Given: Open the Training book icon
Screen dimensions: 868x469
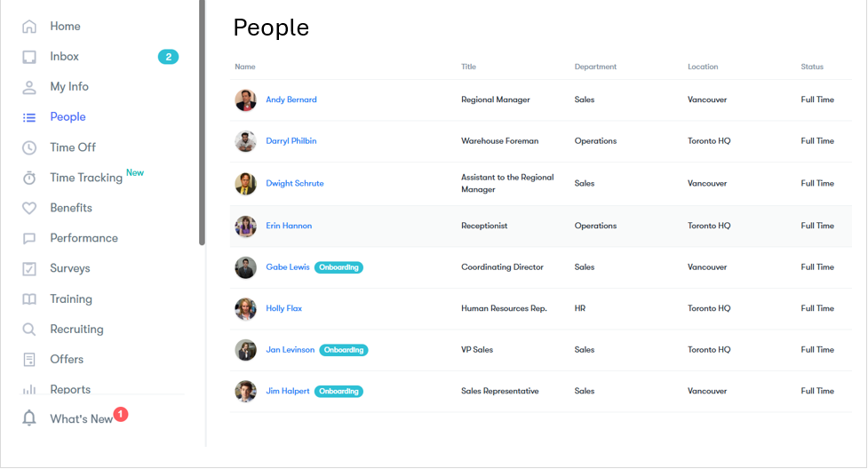Looking at the screenshot, I should tap(29, 299).
